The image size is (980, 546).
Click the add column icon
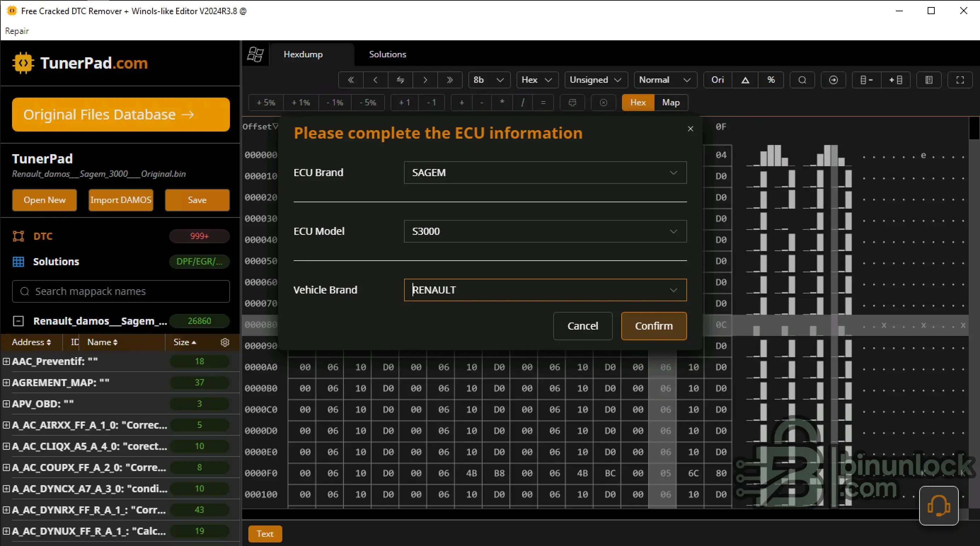[895, 80]
